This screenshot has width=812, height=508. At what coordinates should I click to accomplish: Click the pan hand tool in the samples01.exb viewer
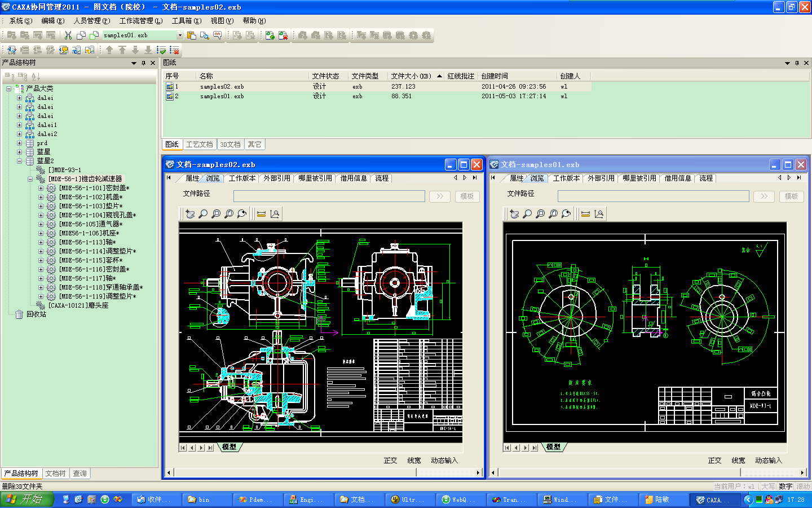(514, 214)
